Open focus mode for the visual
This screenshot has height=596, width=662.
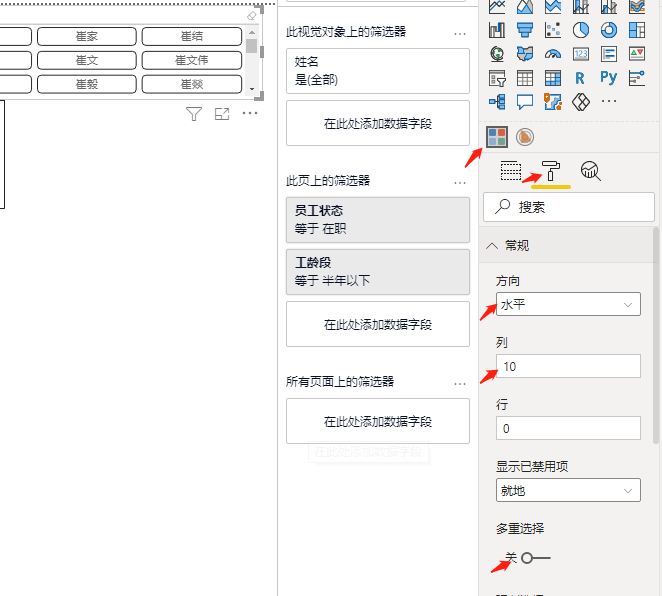coord(222,114)
